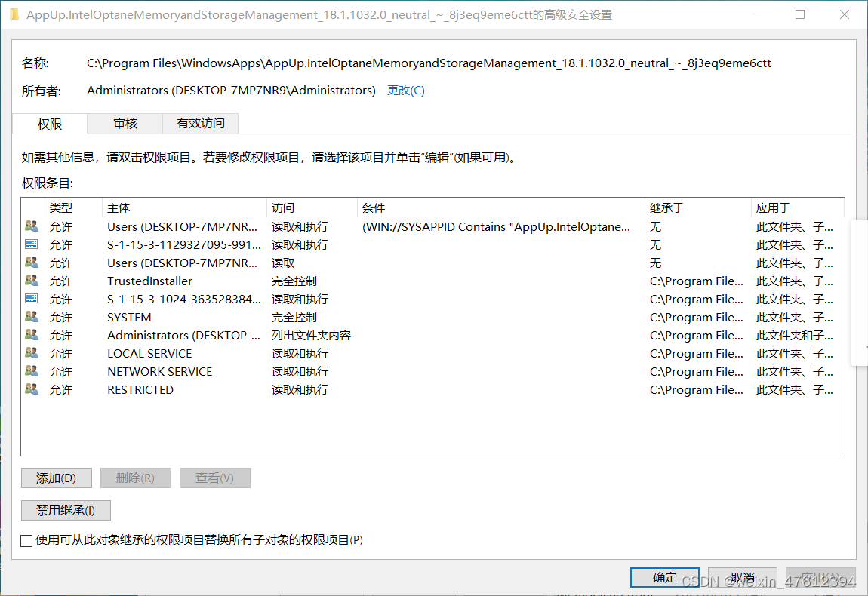
Task: Sort by the 访问 column header
Action: point(312,208)
